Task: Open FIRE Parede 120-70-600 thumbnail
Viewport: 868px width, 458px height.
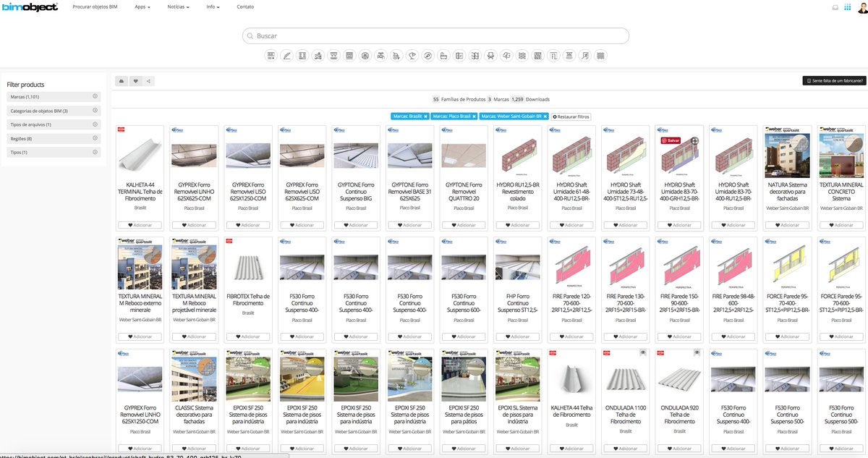Action: pyautogui.click(x=571, y=266)
